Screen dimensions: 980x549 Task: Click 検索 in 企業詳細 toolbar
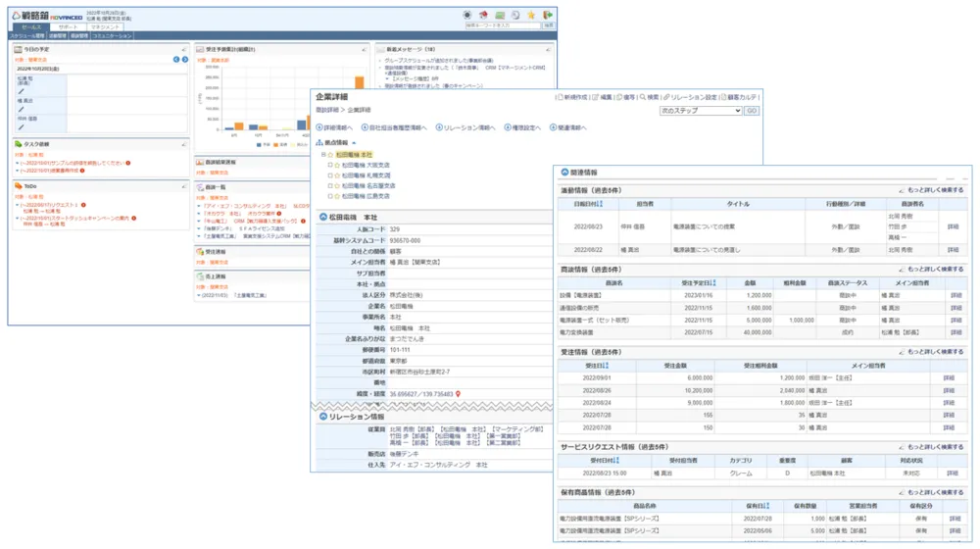[650, 97]
